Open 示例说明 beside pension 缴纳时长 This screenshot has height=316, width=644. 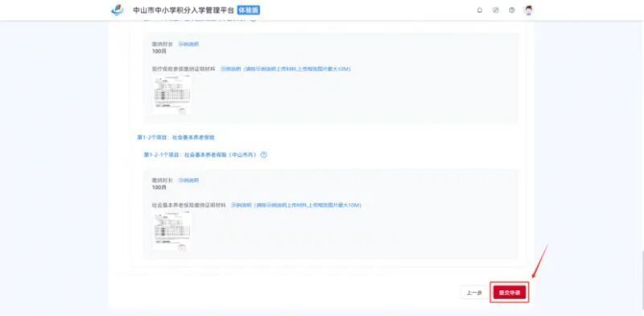[x=188, y=181]
